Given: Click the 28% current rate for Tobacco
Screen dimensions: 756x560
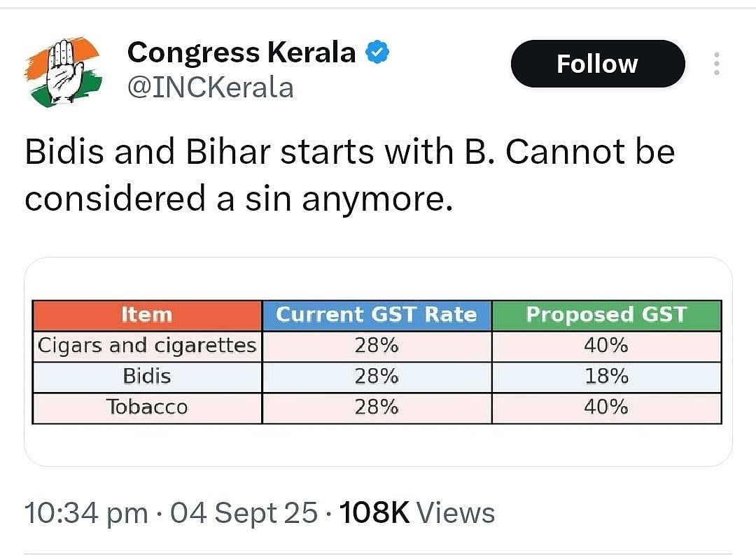Looking at the screenshot, I should [377, 407].
